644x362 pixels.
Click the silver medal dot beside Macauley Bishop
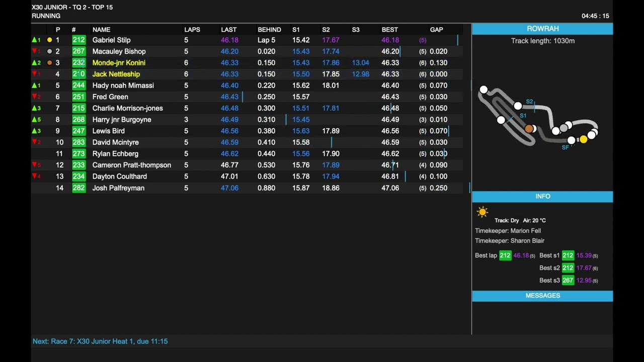(x=49, y=51)
